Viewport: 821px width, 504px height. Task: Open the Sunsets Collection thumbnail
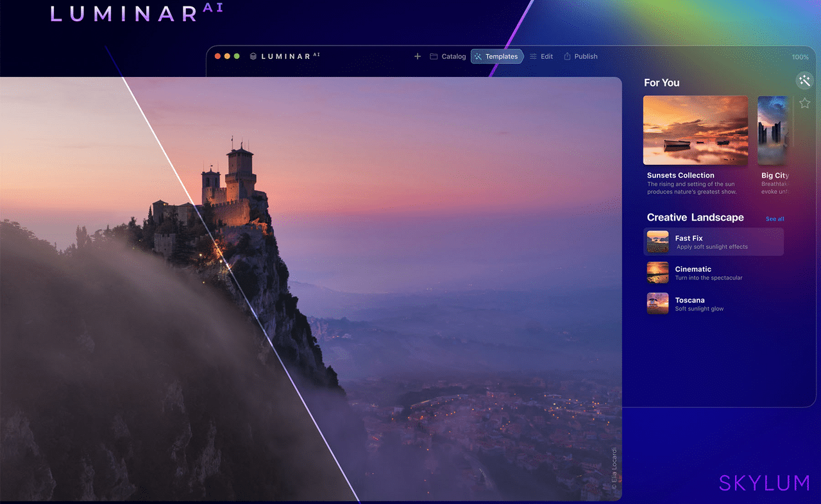click(695, 130)
